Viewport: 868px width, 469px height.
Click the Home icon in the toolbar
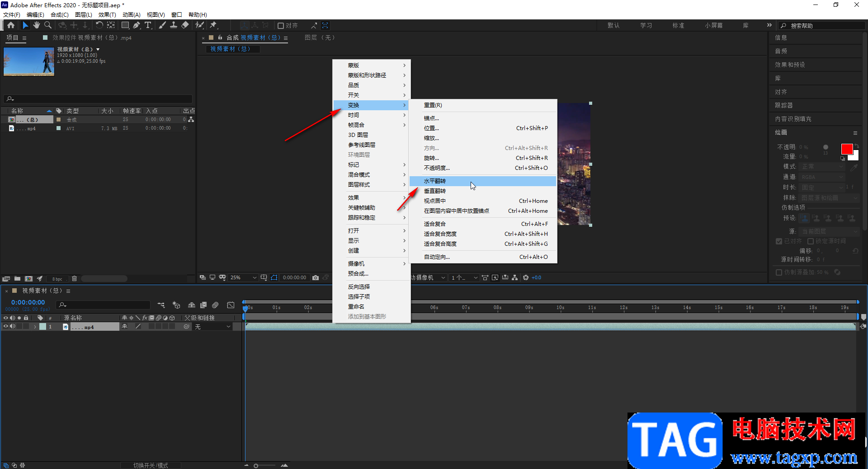(x=11, y=25)
